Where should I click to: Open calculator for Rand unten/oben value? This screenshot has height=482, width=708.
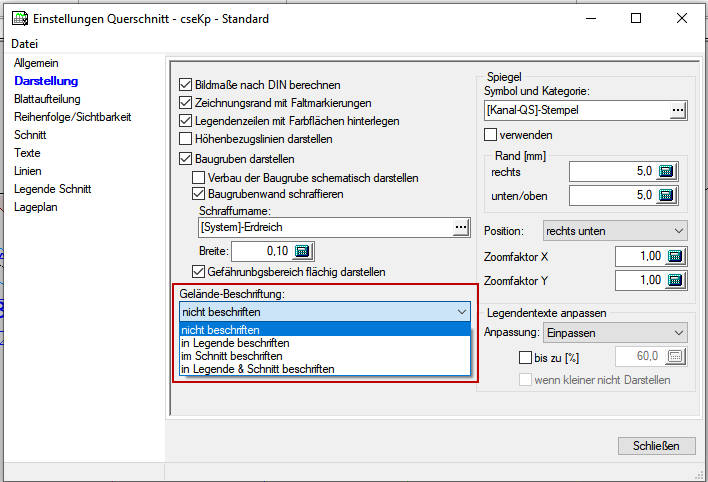669,195
